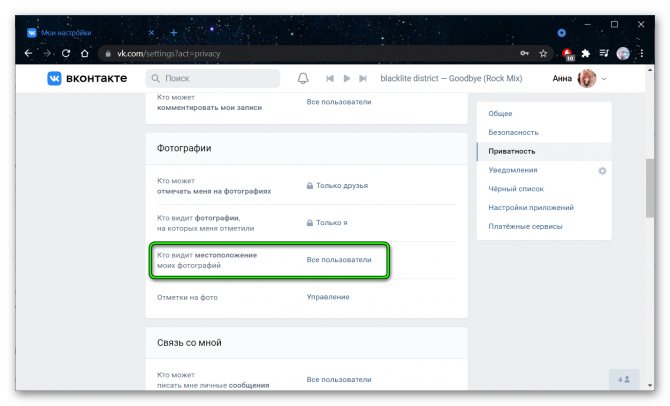The width and height of the screenshot is (670, 406).
Task: Click the scrollbar down arrow
Action: [x=650, y=385]
